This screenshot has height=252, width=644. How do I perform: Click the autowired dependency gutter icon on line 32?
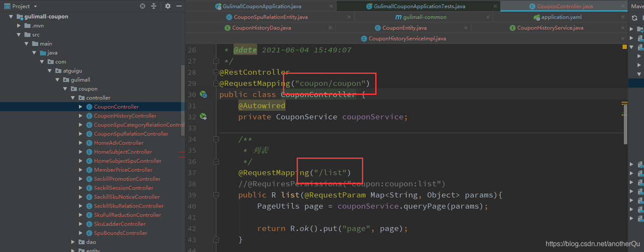(x=204, y=117)
